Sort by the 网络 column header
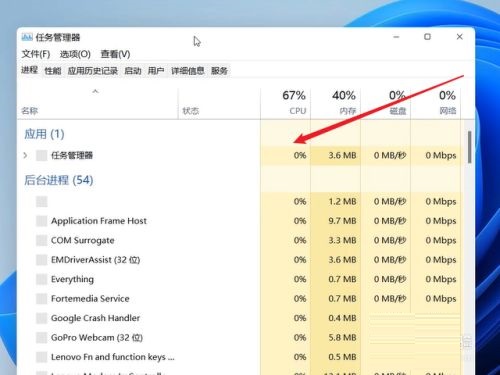This screenshot has width=500, height=375. tap(435, 103)
